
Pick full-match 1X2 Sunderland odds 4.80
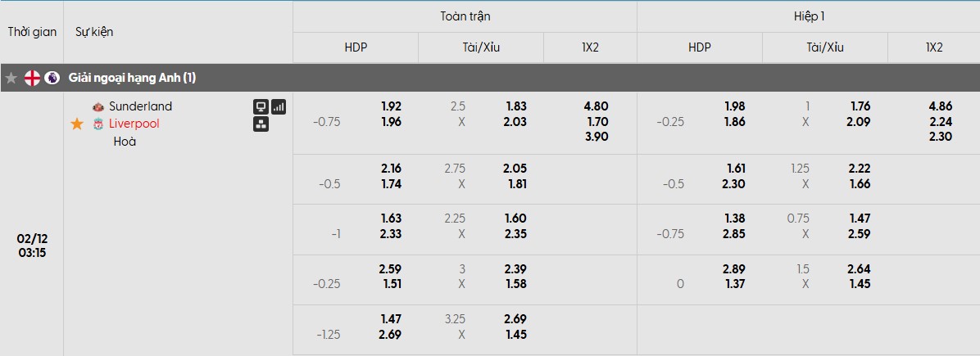click(597, 106)
